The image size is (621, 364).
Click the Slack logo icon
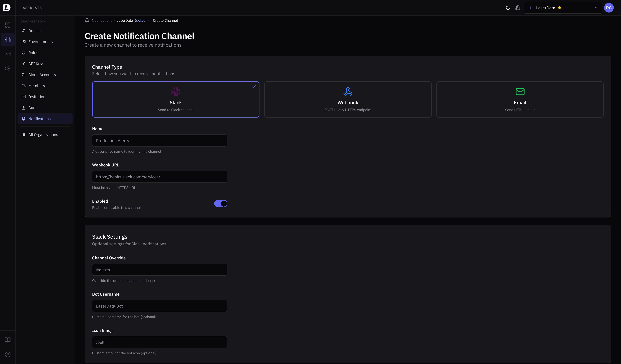[176, 92]
